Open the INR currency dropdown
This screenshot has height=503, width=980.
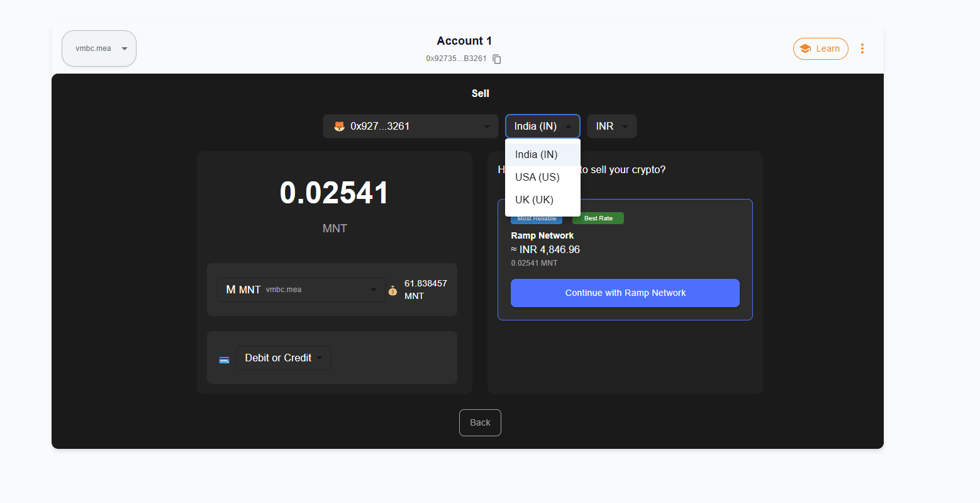point(612,126)
